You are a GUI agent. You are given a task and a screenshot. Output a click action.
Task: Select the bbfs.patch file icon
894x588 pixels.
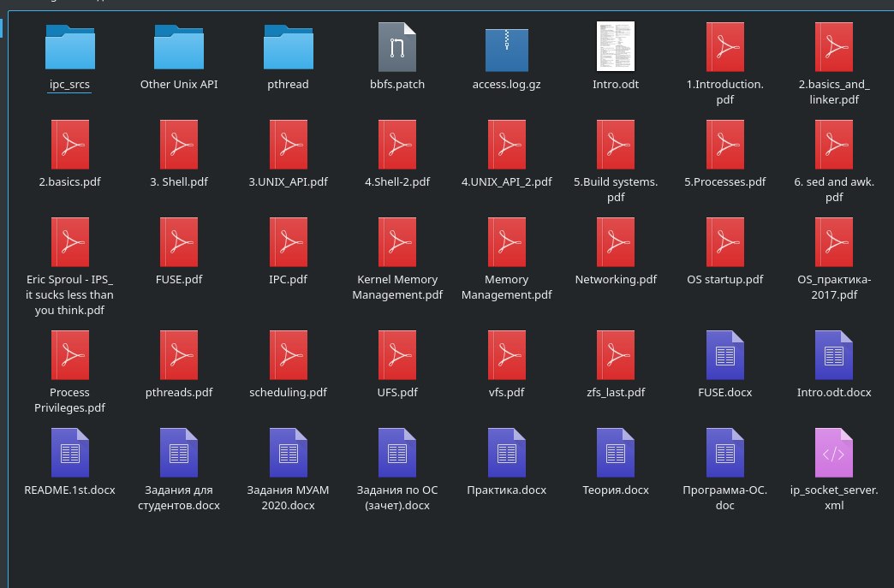pos(397,47)
